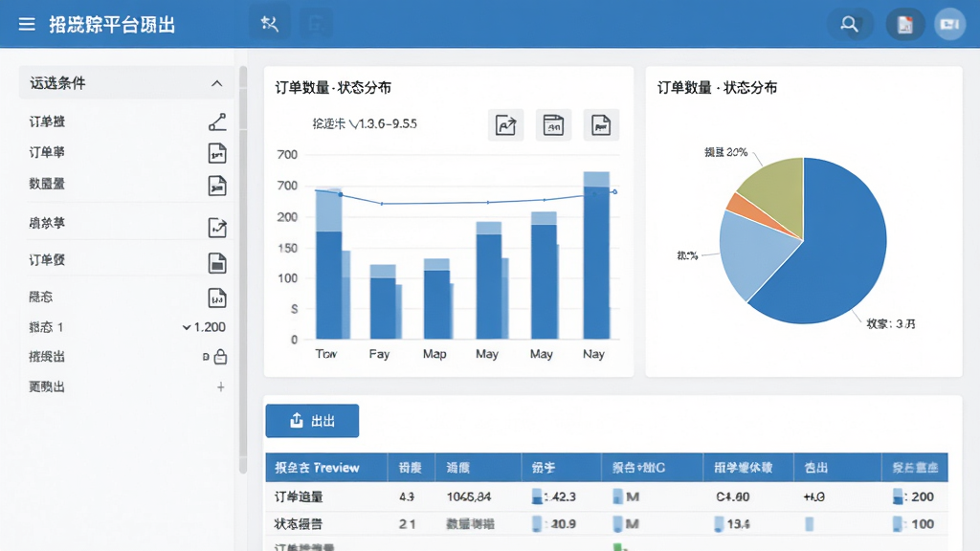Click the line-edit icon in the first 订单 row
This screenshot has height=551, width=980.
pos(217,121)
